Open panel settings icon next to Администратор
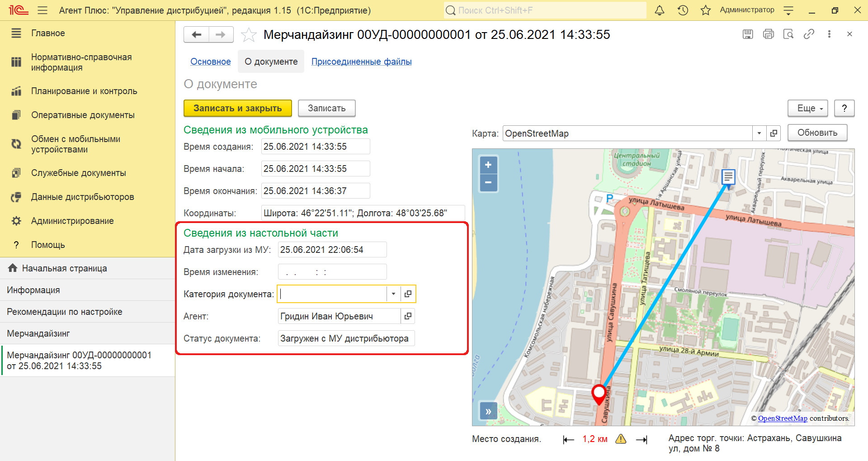868x461 pixels. [788, 10]
